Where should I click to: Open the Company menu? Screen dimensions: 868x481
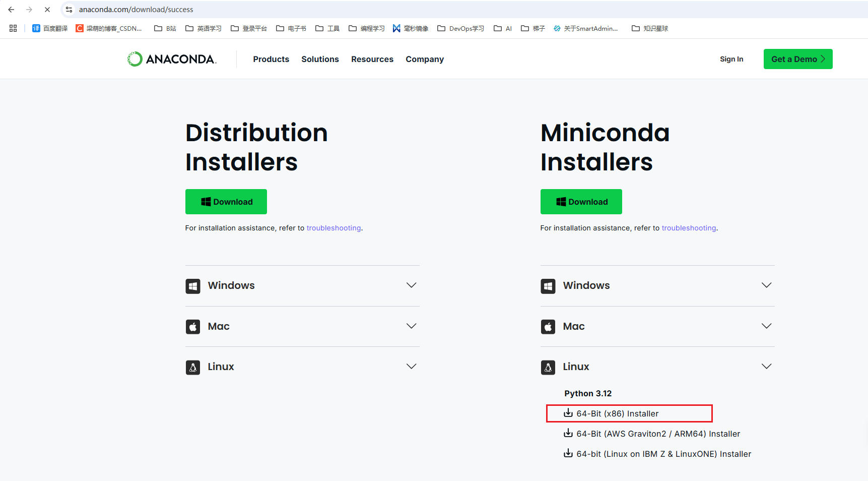pos(425,59)
